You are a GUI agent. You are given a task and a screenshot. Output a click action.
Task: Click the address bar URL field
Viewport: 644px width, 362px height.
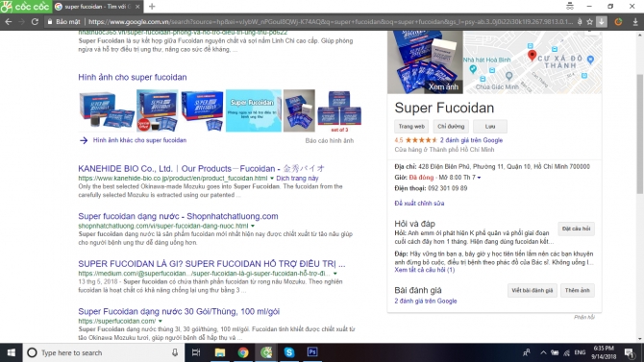click(x=331, y=22)
